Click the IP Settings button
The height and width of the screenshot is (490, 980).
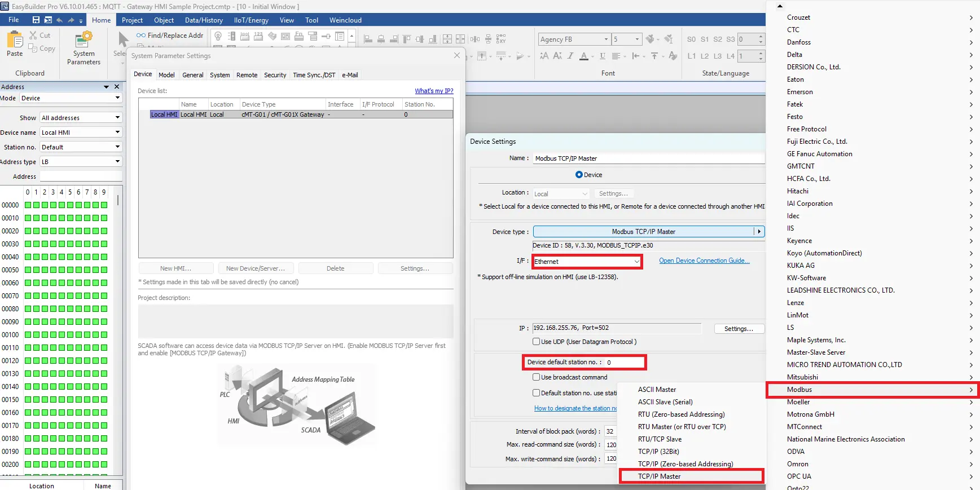[x=739, y=329]
